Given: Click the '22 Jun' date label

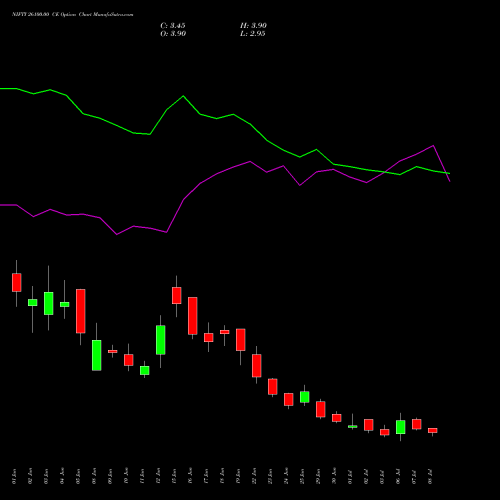Looking at the screenshot, I should pyautogui.click(x=254, y=476).
